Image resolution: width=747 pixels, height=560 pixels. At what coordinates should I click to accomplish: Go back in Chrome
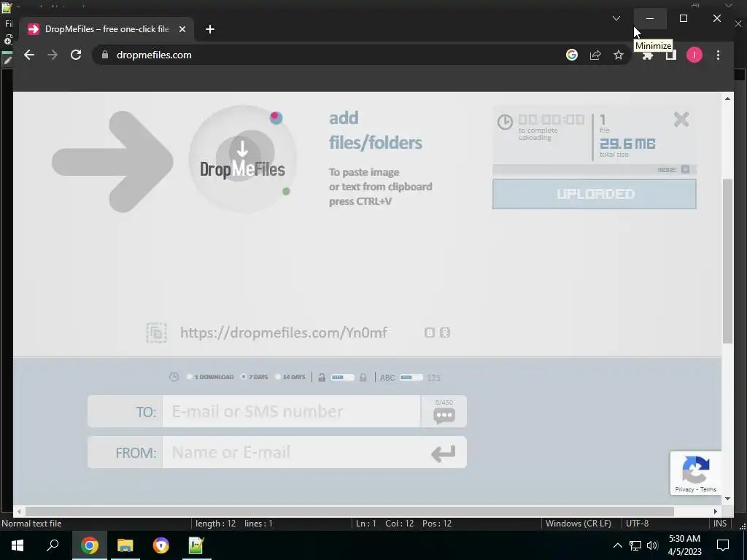(29, 55)
